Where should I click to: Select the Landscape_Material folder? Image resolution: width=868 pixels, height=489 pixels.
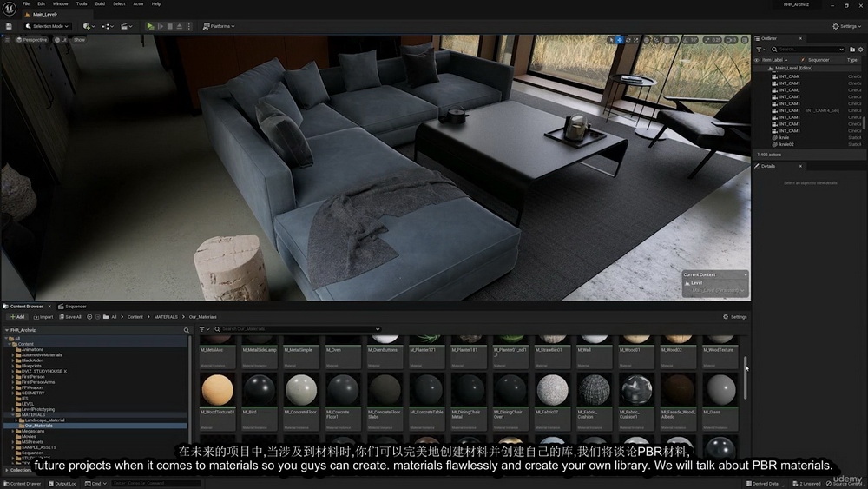coord(44,420)
